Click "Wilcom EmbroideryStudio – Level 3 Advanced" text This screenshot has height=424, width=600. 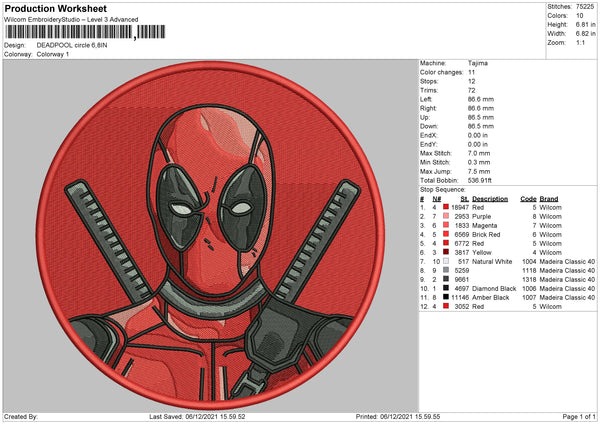coord(71,20)
